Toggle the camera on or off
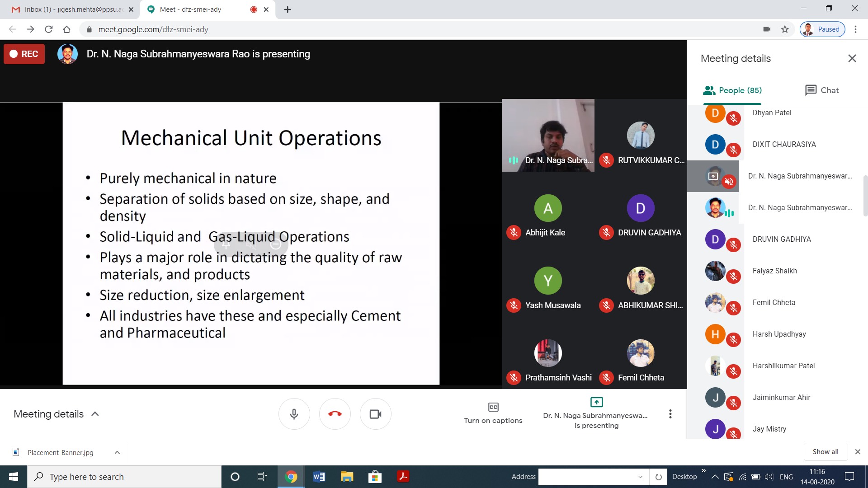868x488 pixels. (375, 414)
